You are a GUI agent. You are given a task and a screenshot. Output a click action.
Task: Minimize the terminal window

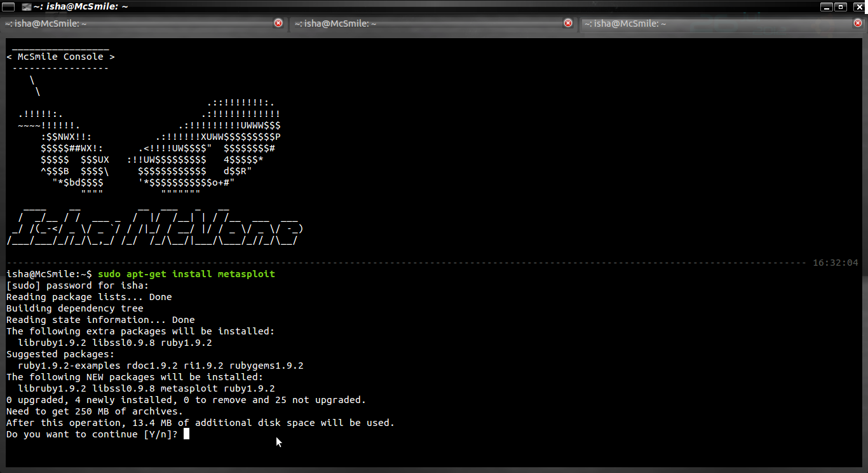(x=828, y=6)
